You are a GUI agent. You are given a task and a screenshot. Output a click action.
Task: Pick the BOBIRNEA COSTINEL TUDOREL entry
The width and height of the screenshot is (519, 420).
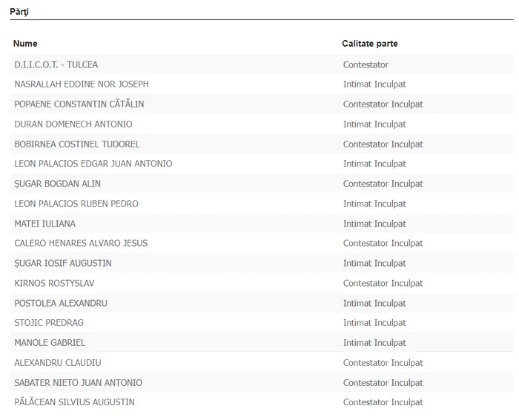76,144
